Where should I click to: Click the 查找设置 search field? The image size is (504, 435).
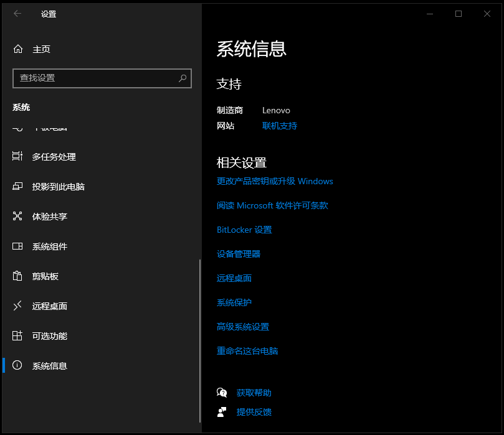93,78
